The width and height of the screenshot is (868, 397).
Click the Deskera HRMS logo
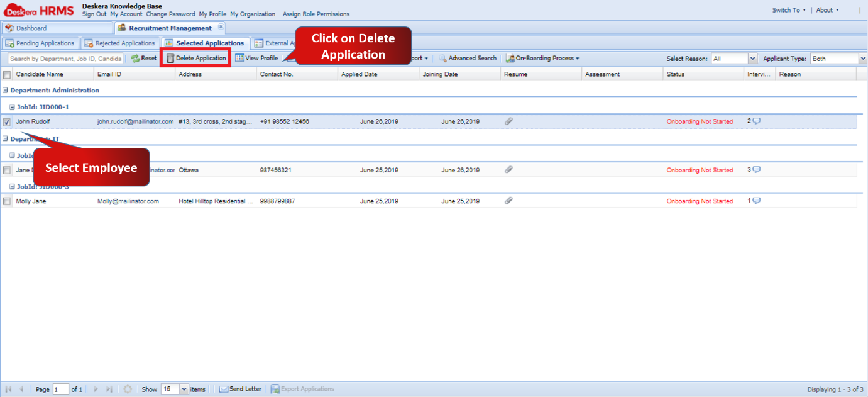pos(38,9)
